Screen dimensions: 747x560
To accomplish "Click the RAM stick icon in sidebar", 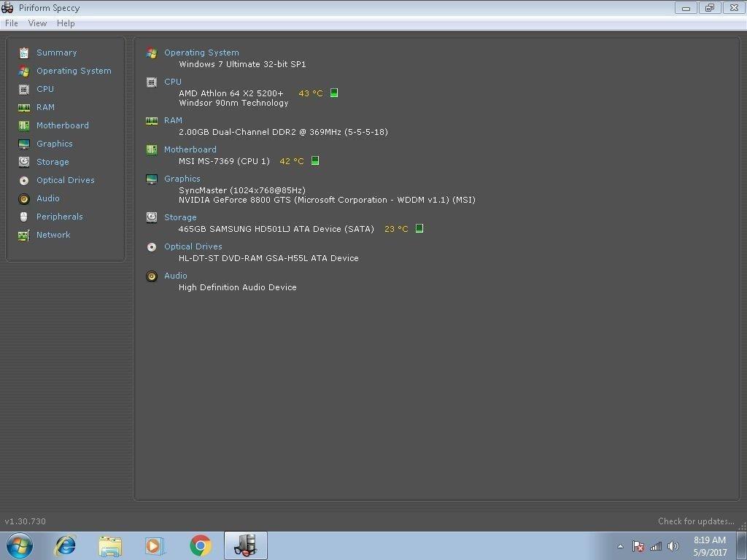I will [24, 108].
